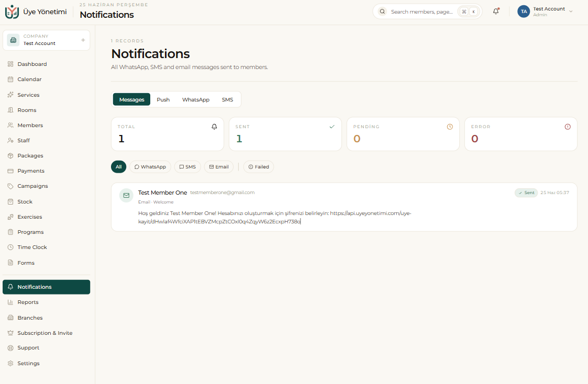Click the Branches building icon
The width and height of the screenshot is (588, 384).
point(10,318)
